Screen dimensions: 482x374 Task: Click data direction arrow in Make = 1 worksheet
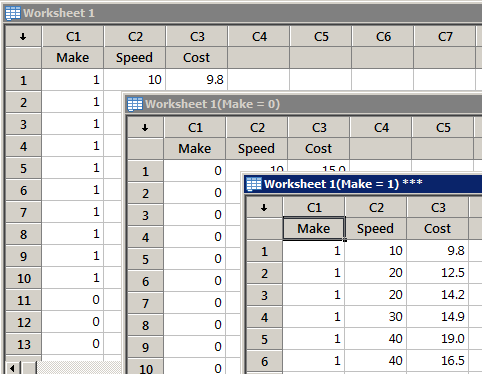tap(264, 208)
